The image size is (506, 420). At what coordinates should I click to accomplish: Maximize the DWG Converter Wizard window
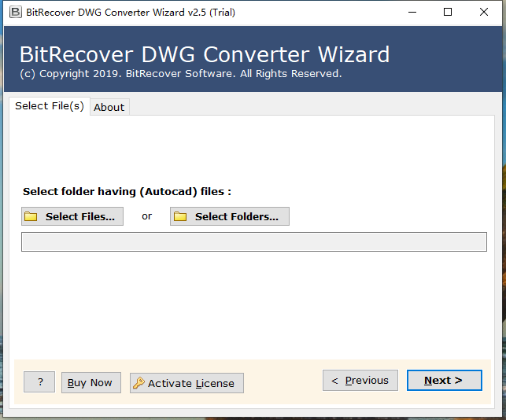click(448, 13)
